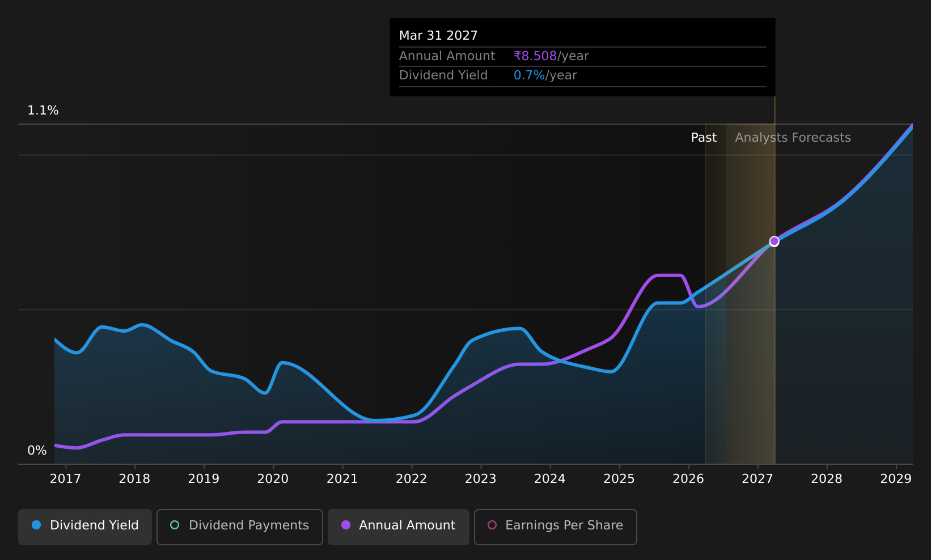The width and height of the screenshot is (931, 560).
Task: Toggle the Earnings Per Share series
Action: tap(556, 527)
